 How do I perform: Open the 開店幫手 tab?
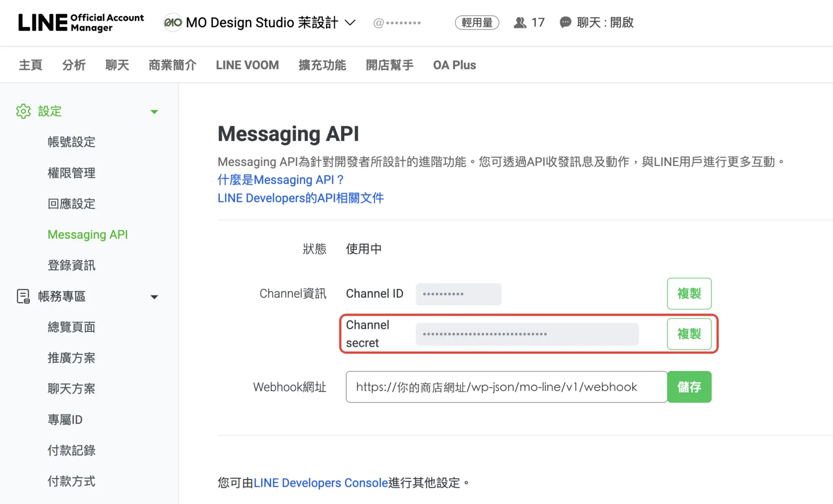(x=389, y=65)
